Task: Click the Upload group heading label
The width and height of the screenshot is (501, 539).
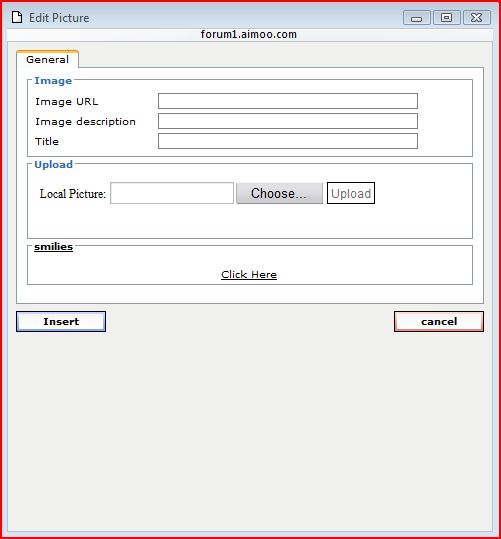Action: 54,165
